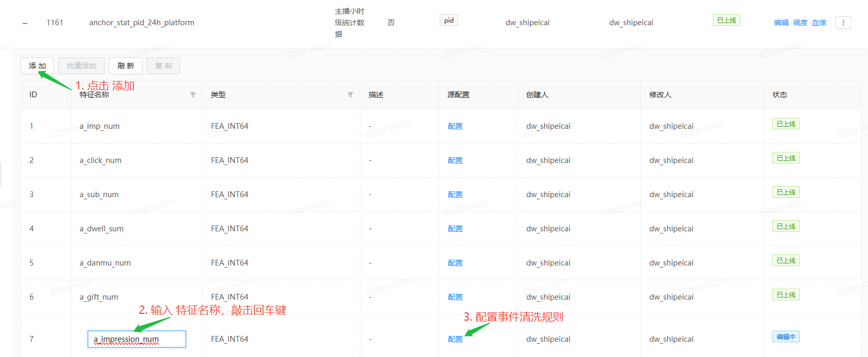Open 编辑 link for anchor_stat_pid_24h_platform

coord(781,23)
